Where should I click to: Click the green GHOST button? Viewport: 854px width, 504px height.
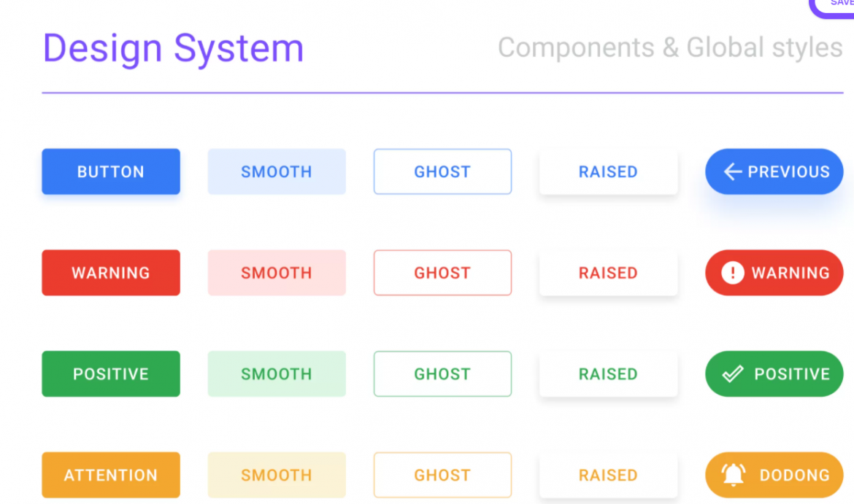pyautogui.click(x=442, y=373)
